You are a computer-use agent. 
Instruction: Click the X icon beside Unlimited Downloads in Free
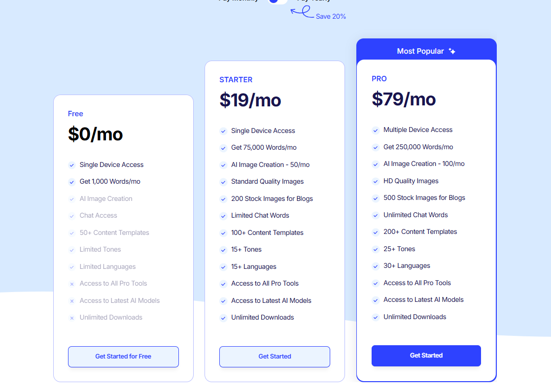[x=71, y=318]
